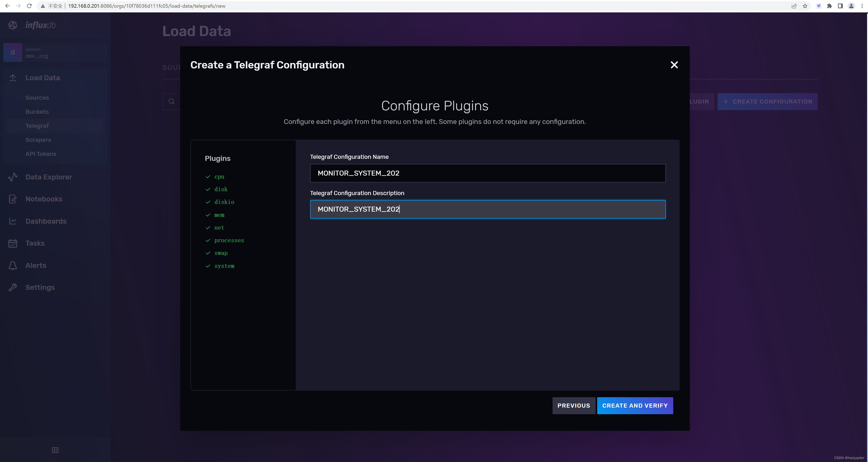
Task: Click Create and Verify button
Action: 635,406
